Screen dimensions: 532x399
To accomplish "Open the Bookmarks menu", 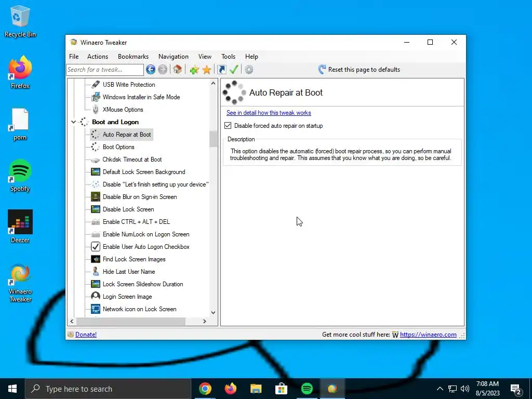I will coord(134,57).
